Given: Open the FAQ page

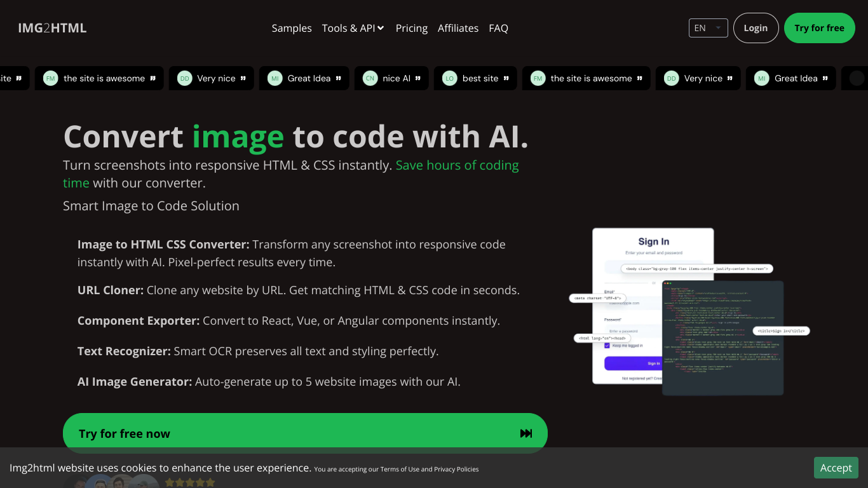Looking at the screenshot, I should [498, 28].
